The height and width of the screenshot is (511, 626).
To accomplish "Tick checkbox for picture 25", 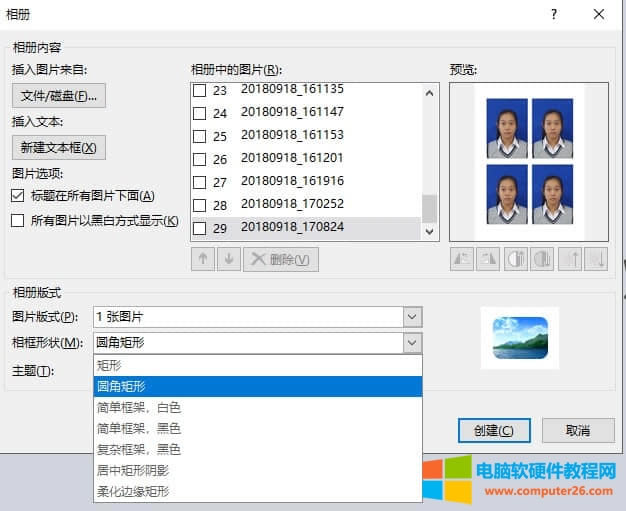I will (x=200, y=136).
